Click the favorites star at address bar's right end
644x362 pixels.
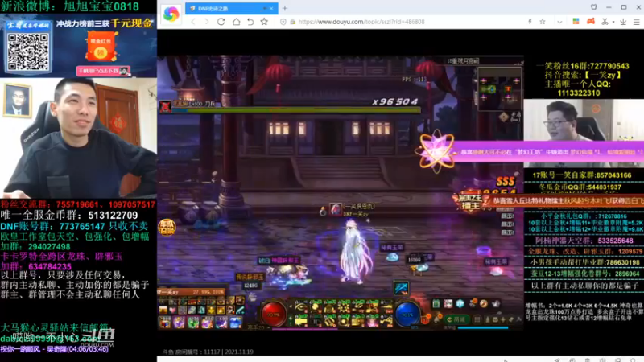click(x=543, y=22)
